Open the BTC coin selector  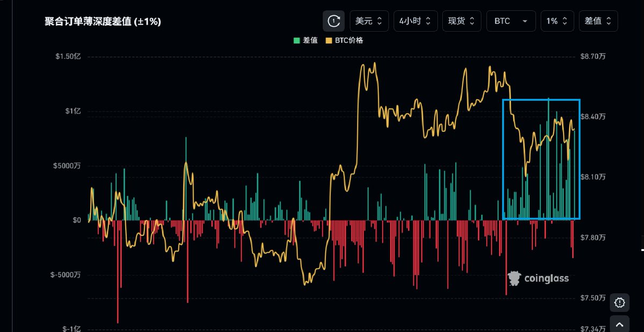click(511, 21)
